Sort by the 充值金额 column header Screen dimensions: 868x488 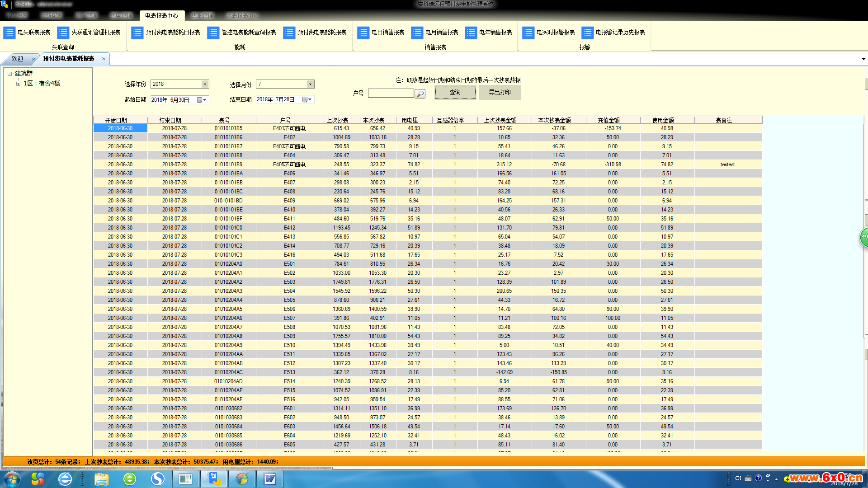click(613, 120)
